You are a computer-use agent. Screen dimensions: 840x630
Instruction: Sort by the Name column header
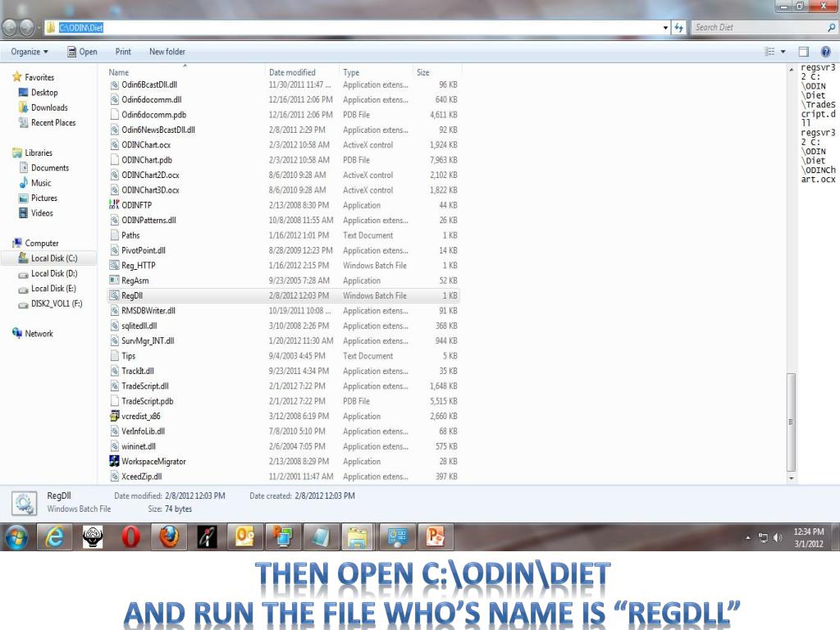pyautogui.click(x=185, y=72)
